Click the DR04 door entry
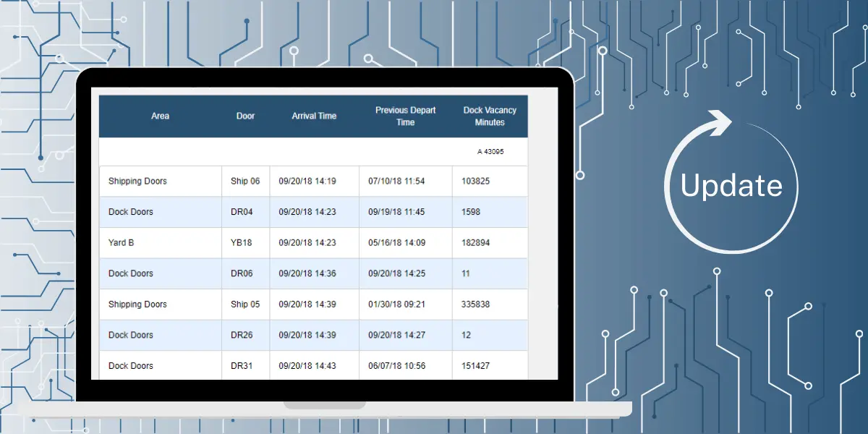This screenshot has height=434, width=868. (x=245, y=212)
